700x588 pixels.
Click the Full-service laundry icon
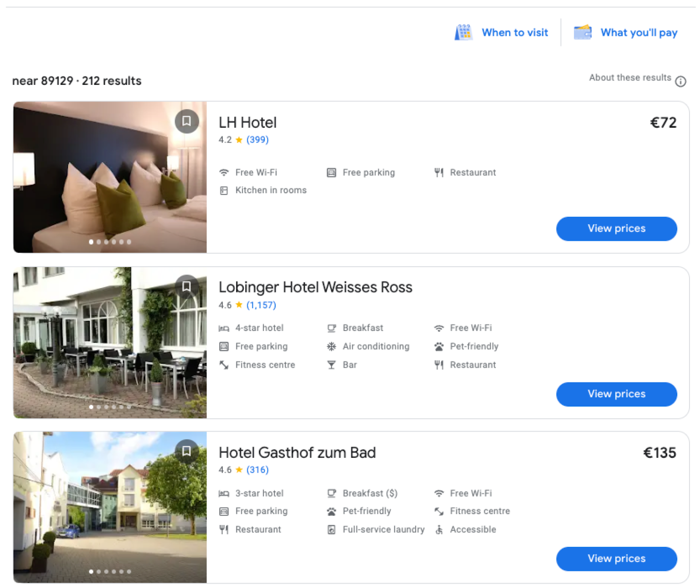coord(332,530)
